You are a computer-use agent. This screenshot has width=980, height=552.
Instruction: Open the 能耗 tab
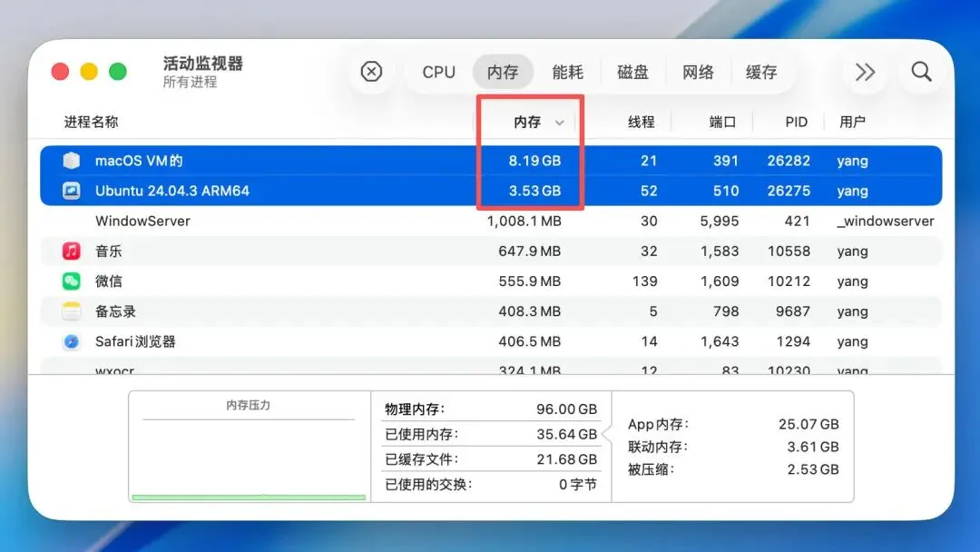coord(567,72)
